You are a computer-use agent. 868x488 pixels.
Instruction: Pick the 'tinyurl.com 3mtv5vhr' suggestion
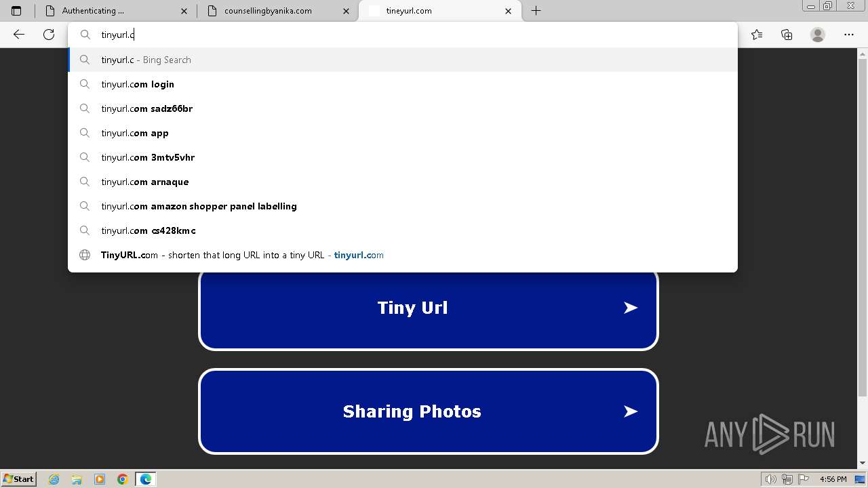coord(403,157)
